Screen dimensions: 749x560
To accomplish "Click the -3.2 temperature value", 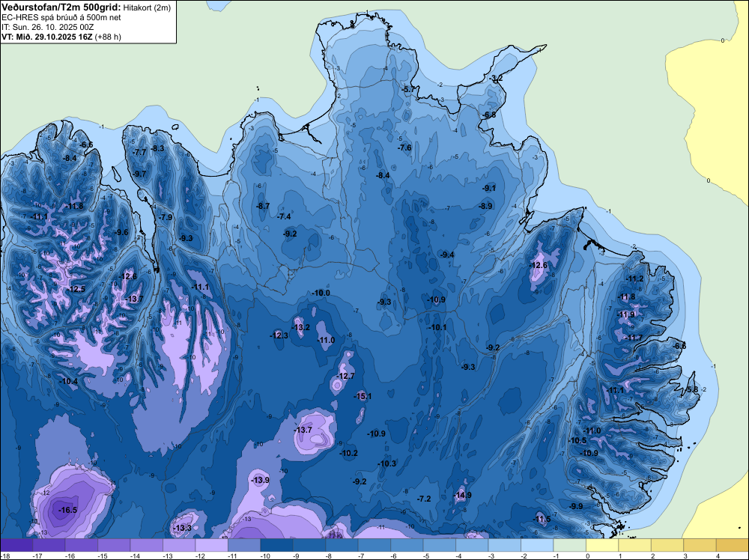I will pos(497,78).
